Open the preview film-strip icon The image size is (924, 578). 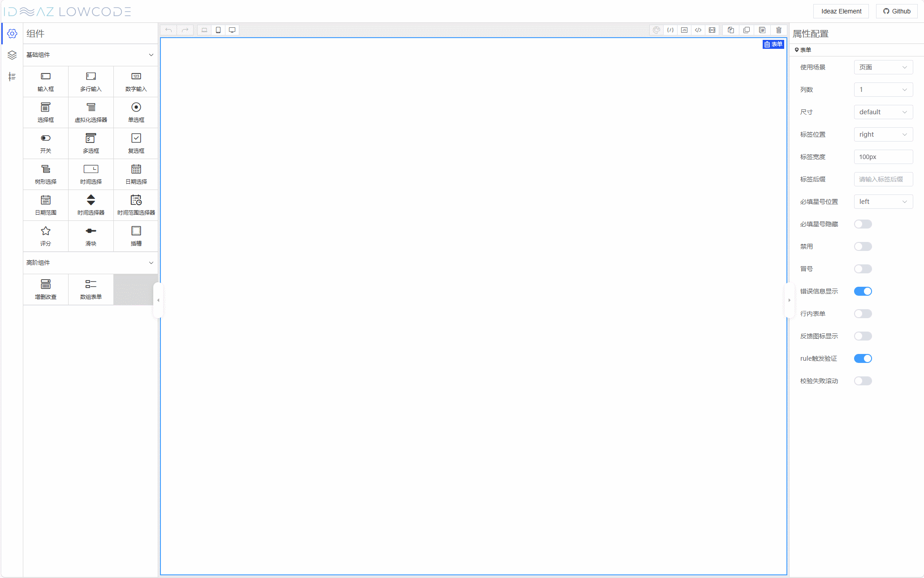click(712, 30)
